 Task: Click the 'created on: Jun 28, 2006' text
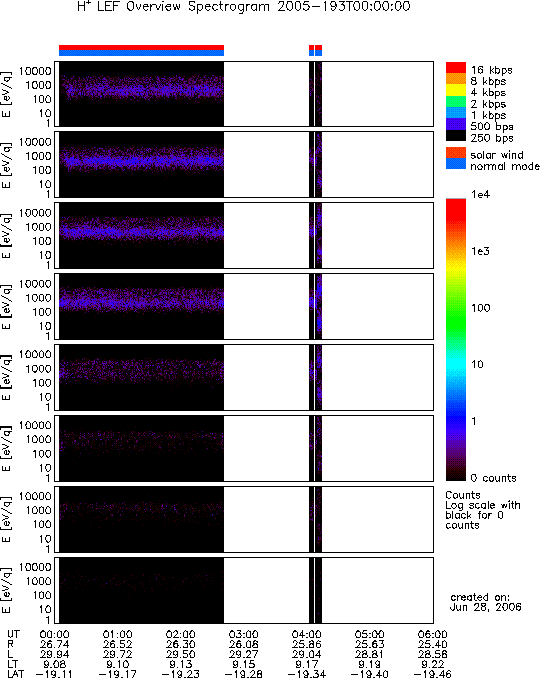[486, 602]
